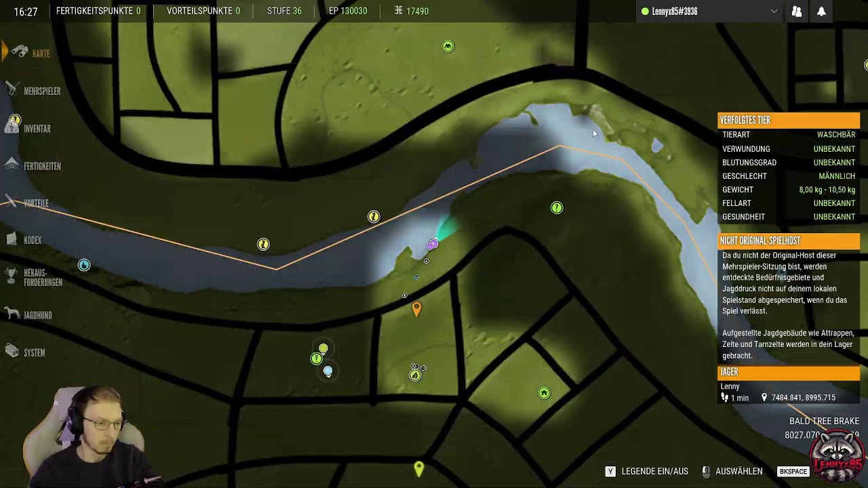Viewport: 868px width, 488px height.
Task: Open the Vorteile menu
Action: pos(36,203)
